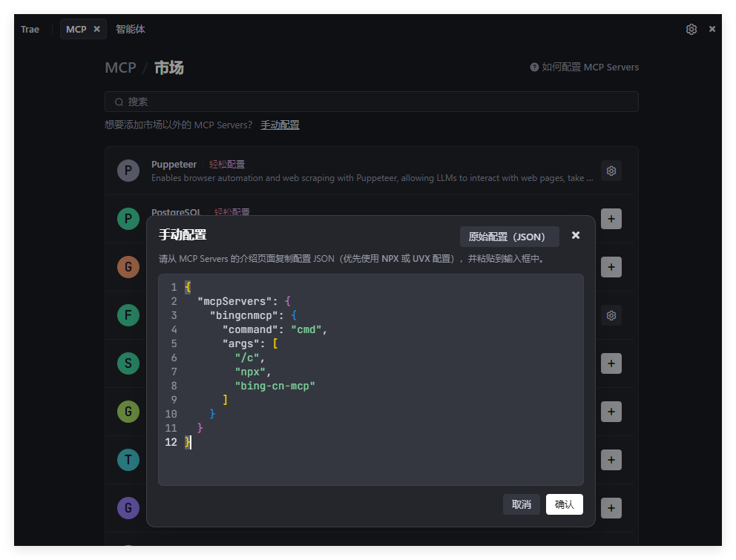Click the Puppeteer server avatar
The width and height of the screenshot is (736, 560).
128,171
